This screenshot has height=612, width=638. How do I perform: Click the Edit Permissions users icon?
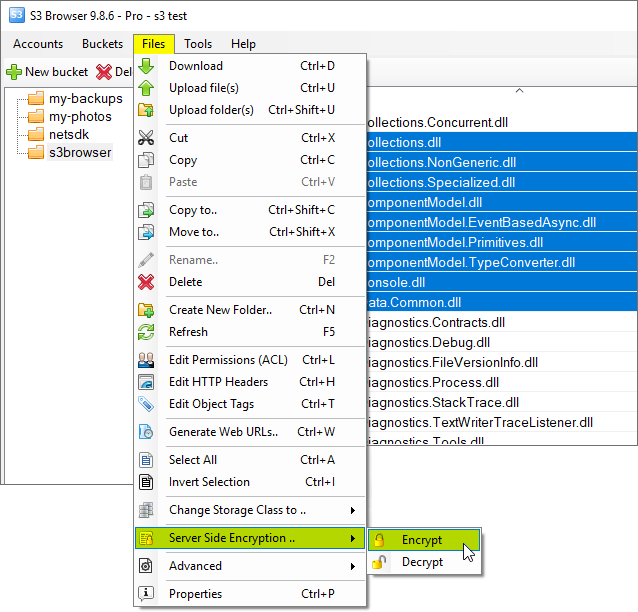pos(146,360)
